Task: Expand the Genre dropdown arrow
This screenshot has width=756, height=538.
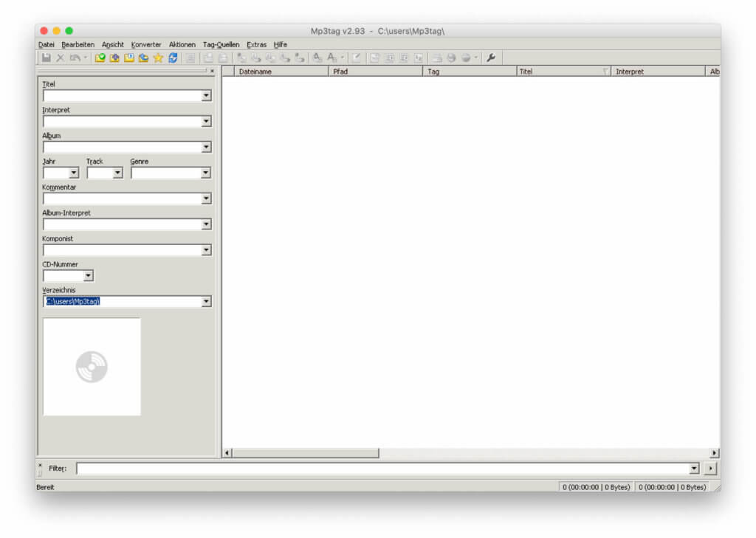Action: [x=206, y=173]
